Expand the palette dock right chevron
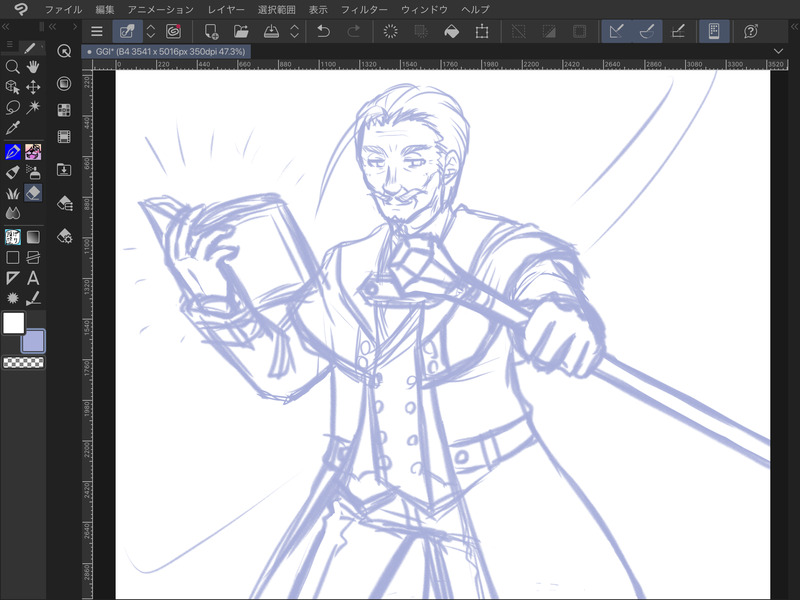 (x=75, y=27)
